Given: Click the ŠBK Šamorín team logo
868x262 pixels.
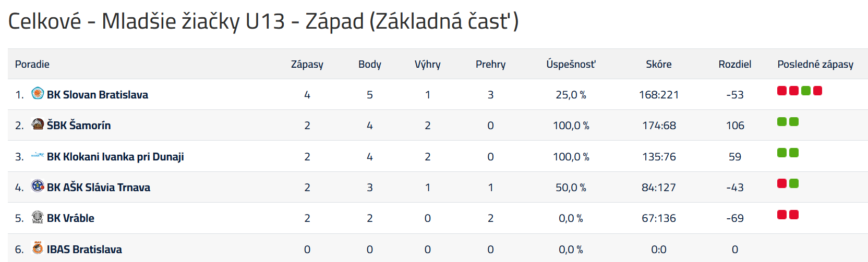Looking at the screenshot, I should pos(38,124).
